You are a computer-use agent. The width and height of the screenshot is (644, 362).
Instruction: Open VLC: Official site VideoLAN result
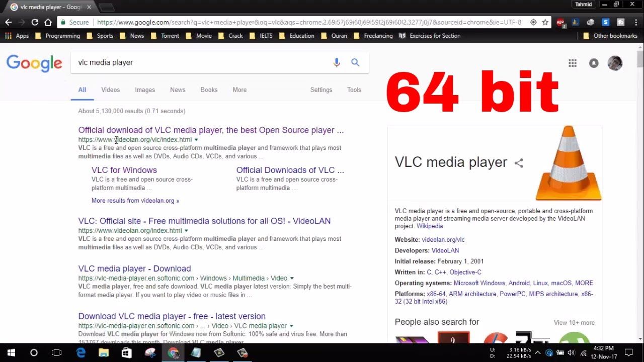(204, 221)
